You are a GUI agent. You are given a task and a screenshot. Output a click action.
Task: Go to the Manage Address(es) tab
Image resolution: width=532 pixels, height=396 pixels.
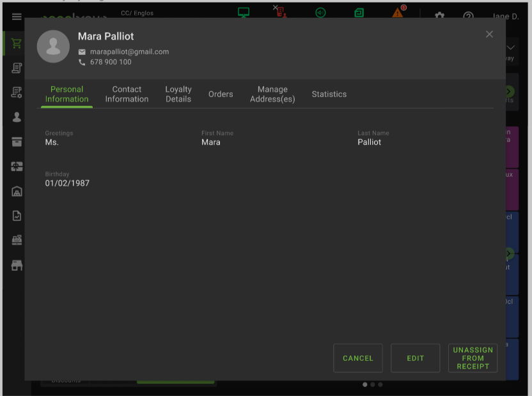pos(272,95)
